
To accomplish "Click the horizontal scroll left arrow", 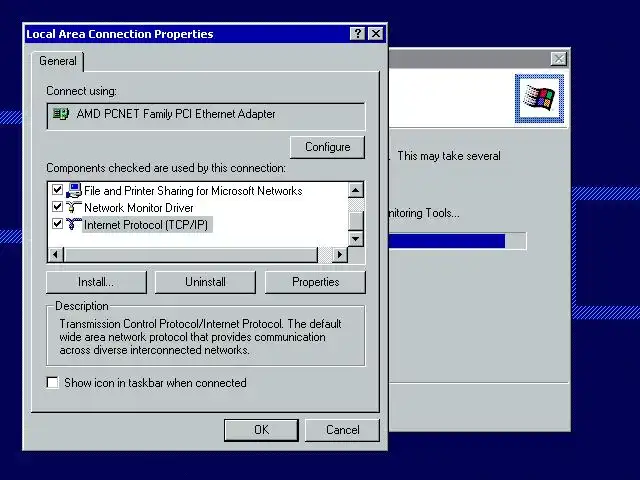I will coord(55,255).
